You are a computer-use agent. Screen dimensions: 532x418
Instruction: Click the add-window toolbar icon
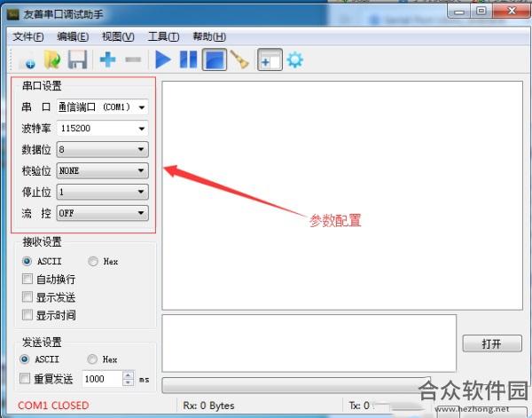pos(270,60)
